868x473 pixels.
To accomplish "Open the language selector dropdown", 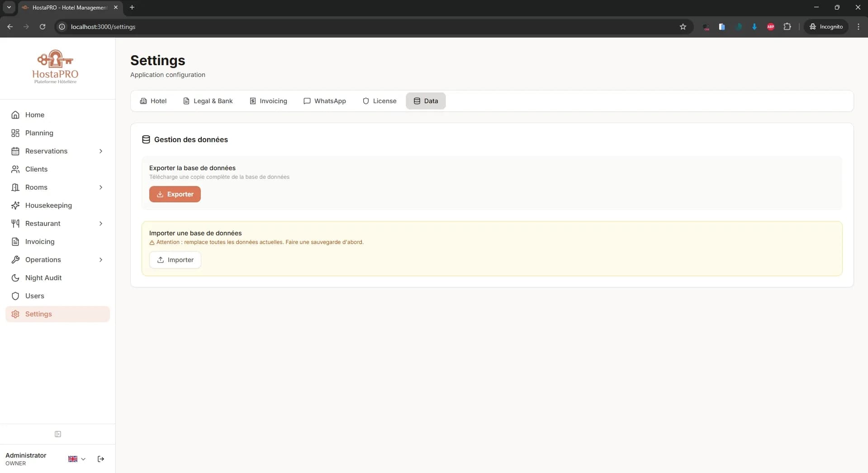I will (x=76, y=459).
